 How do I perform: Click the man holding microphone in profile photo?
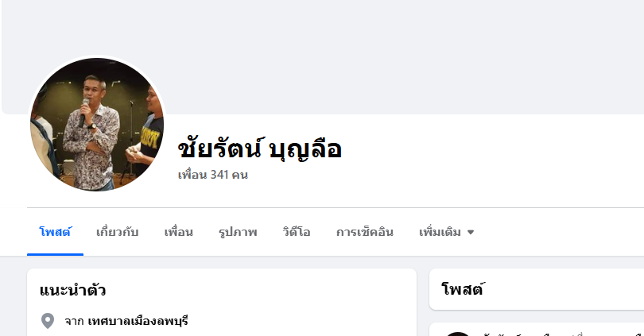click(90, 131)
